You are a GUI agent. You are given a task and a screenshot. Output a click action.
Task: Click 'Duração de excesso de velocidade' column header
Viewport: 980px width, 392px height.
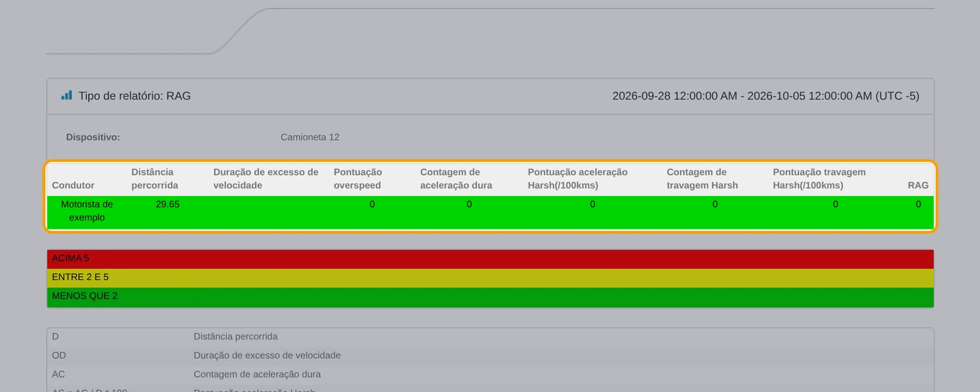click(266, 178)
